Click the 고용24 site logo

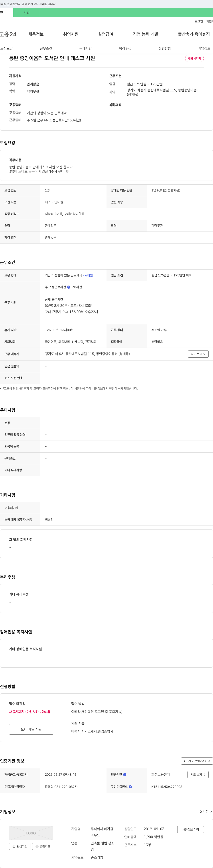8,34
